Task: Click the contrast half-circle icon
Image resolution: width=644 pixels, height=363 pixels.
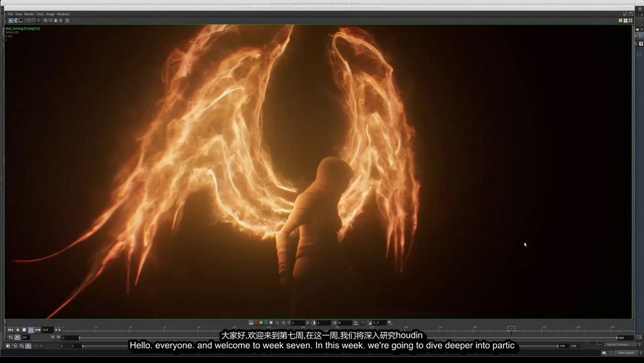Action: [314, 323]
